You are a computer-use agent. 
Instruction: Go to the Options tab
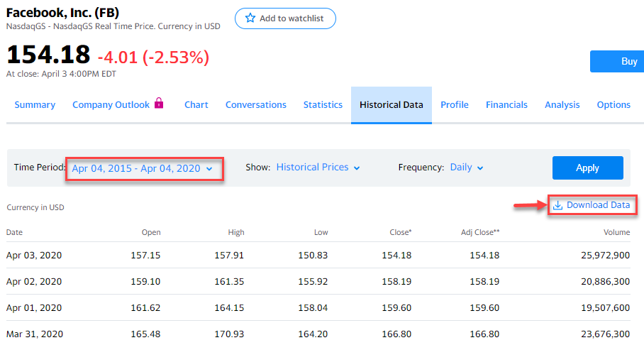tap(614, 105)
